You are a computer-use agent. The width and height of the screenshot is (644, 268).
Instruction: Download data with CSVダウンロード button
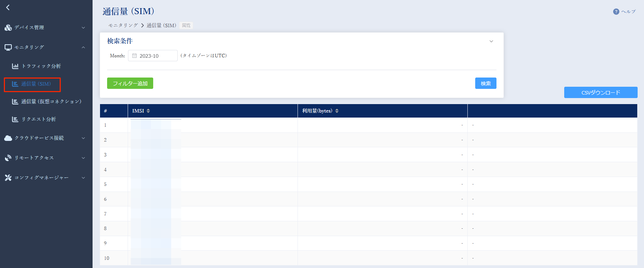click(x=601, y=92)
